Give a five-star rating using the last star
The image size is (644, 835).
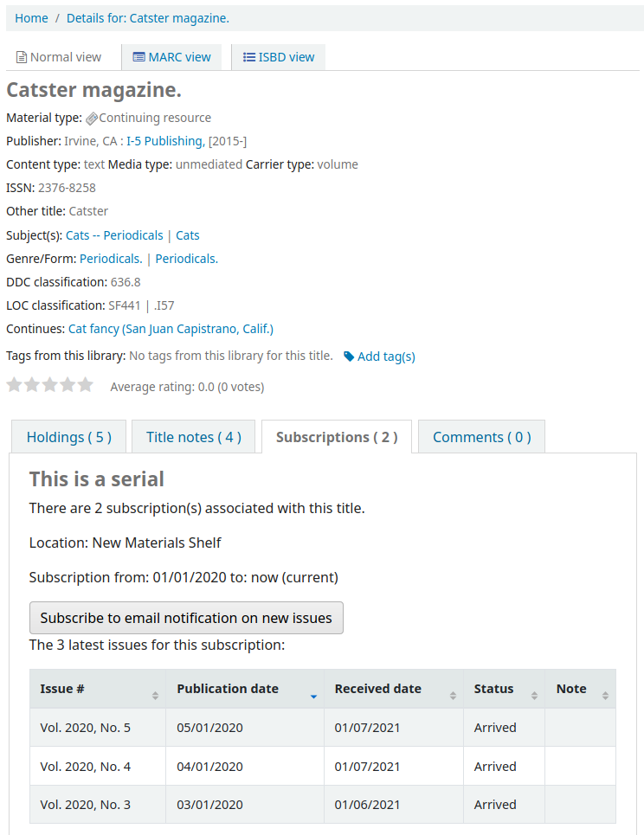pos(84,384)
